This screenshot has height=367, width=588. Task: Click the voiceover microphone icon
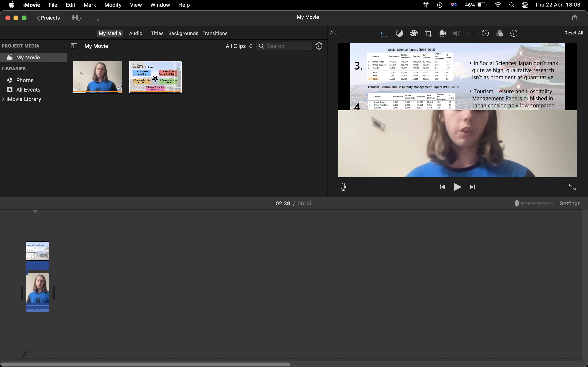click(343, 187)
